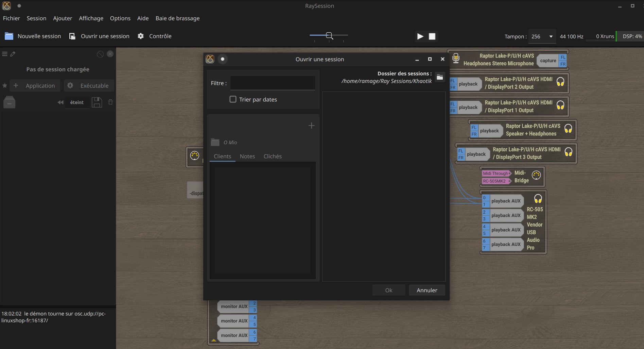
Task: Click the hamburger menu icon in session panel
Action: 5,54
